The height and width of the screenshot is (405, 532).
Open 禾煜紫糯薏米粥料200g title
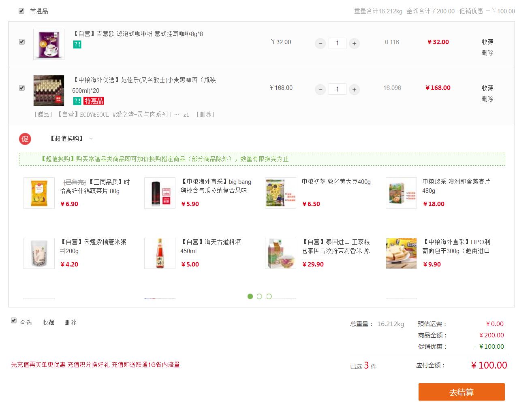click(x=93, y=246)
